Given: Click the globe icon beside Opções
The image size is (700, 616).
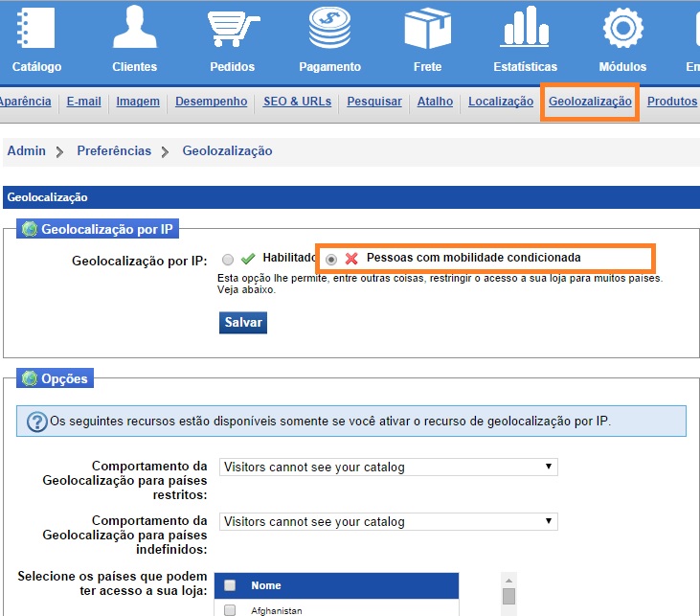Looking at the screenshot, I should tap(30, 378).
